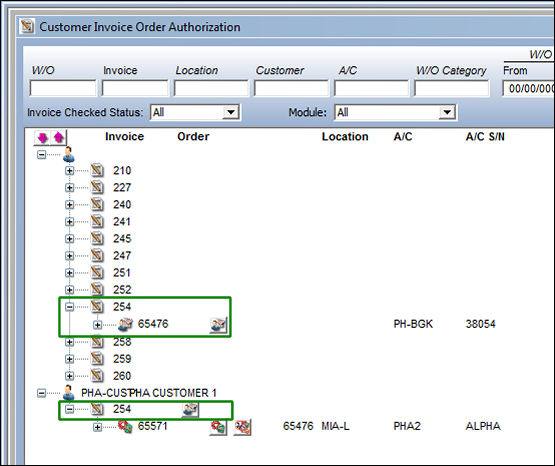Select order number 65476 in tree

tap(153, 324)
